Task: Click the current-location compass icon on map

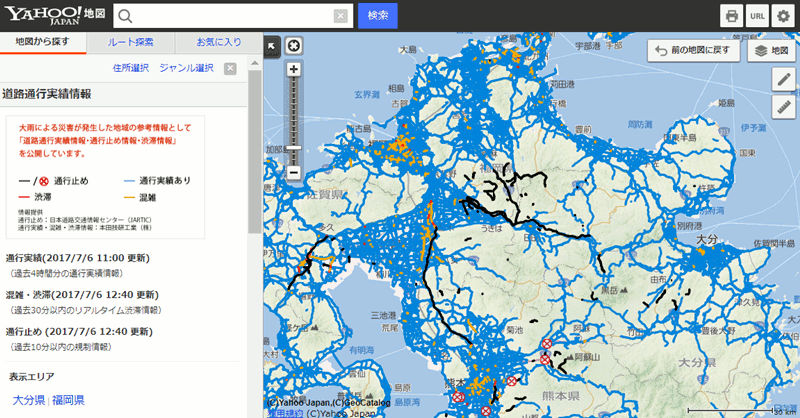Action: (x=293, y=45)
